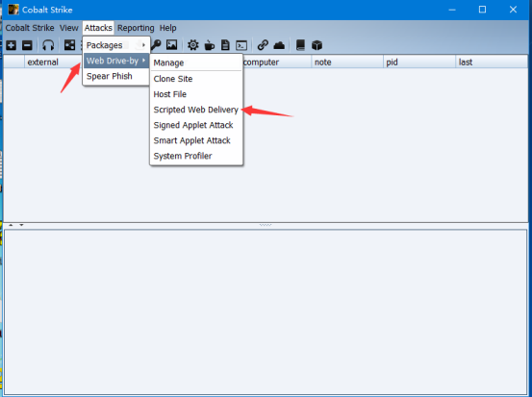Click the cube About icon
This screenshot has height=397, width=532.
tap(317, 45)
